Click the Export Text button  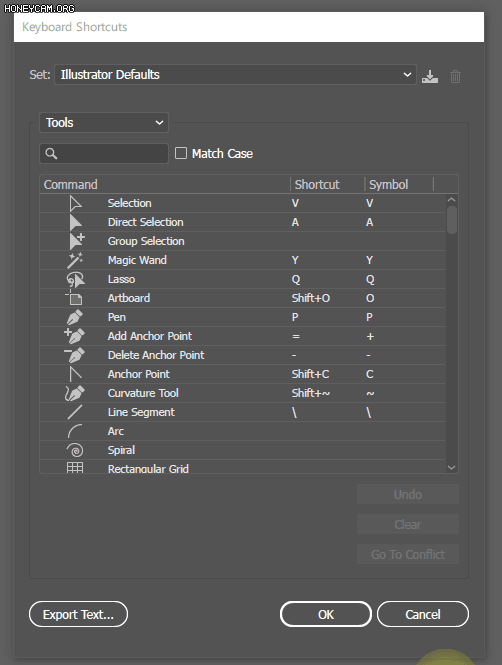click(78, 614)
